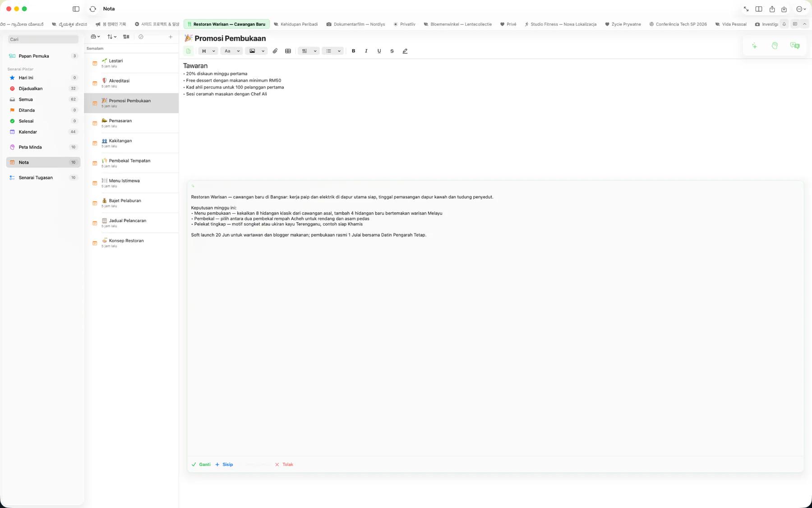
Task: Open the Vida Pessoal tab
Action: (x=730, y=24)
